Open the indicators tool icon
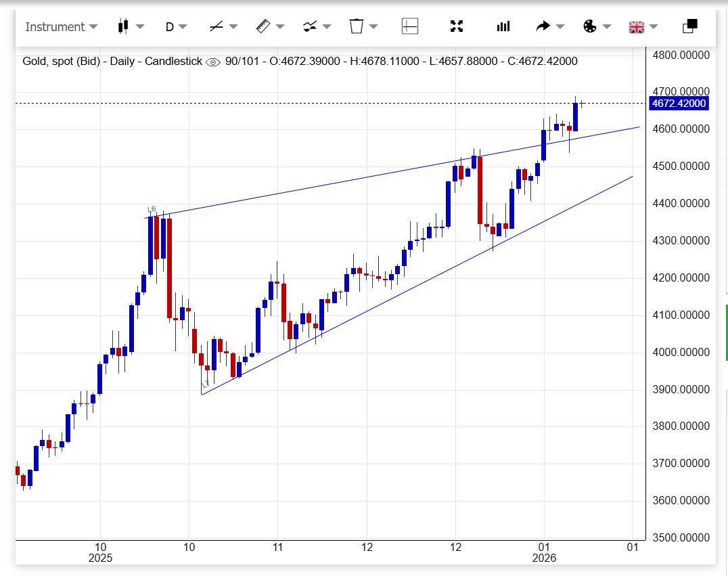 pos(310,26)
